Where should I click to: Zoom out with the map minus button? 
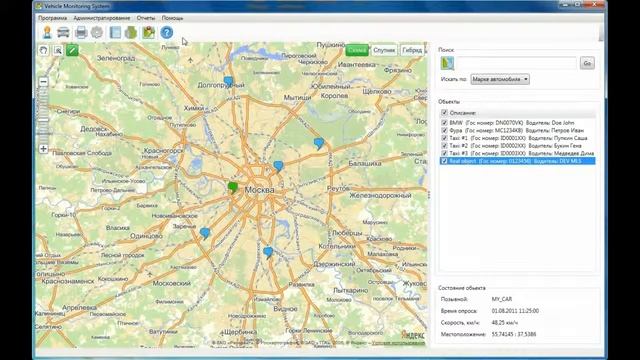tap(43, 82)
